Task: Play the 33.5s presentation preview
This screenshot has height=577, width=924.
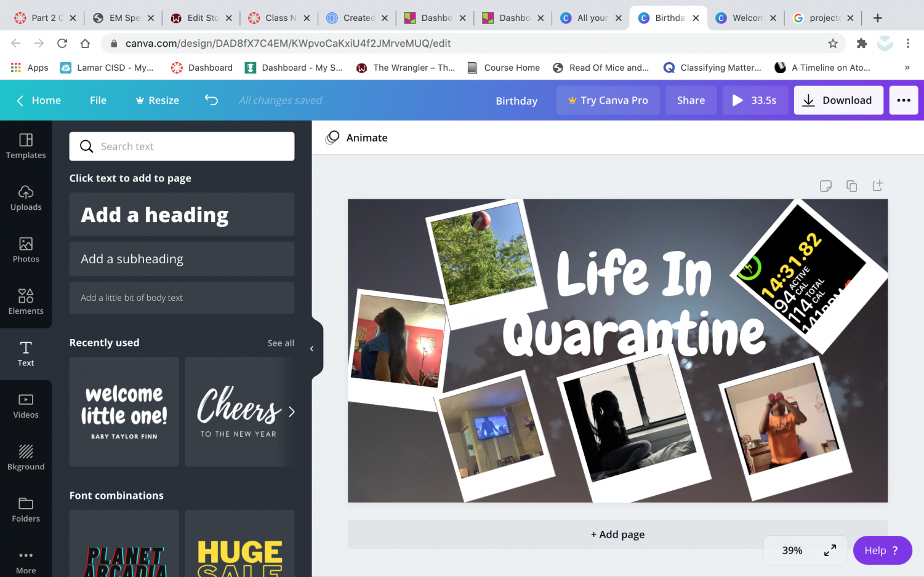Action: 755,100
